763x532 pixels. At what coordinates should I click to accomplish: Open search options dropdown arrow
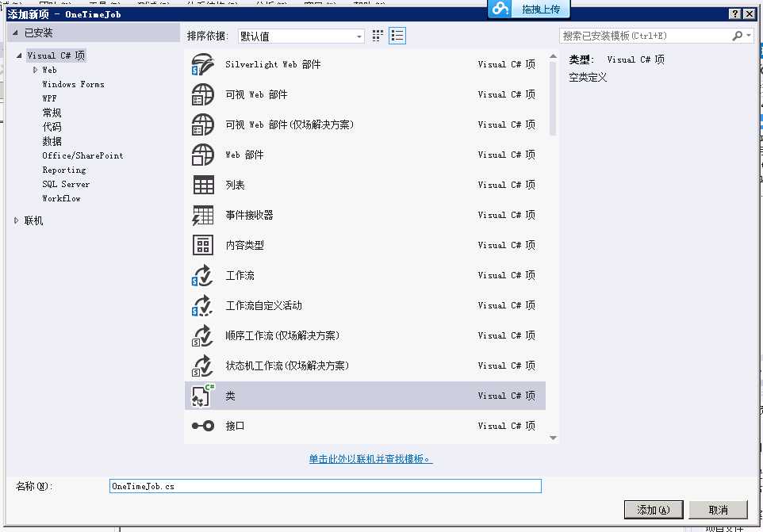click(749, 36)
